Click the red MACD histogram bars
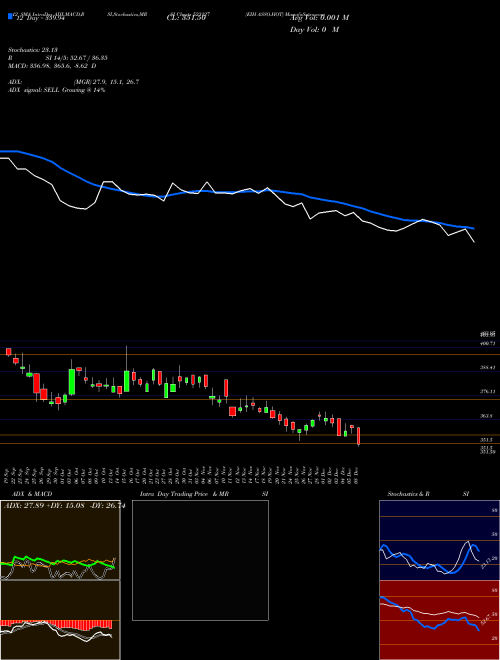This screenshot has height=660, width=500. (56, 624)
